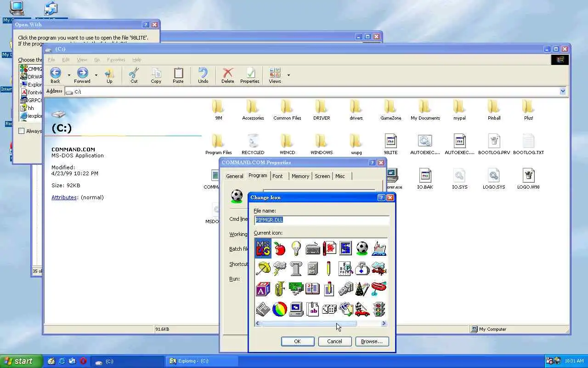The height and width of the screenshot is (368, 588).
Task: Click the Attributes link
Action: (64, 197)
